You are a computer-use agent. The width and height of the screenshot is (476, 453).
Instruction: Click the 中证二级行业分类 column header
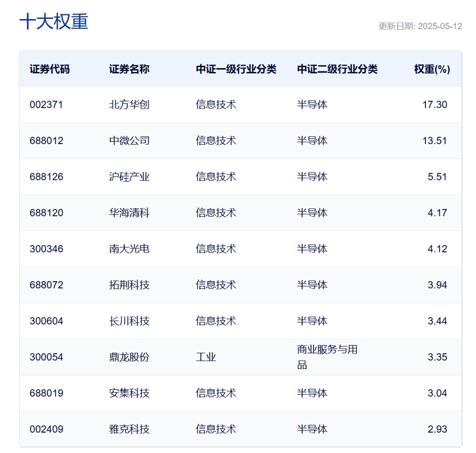point(337,69)
